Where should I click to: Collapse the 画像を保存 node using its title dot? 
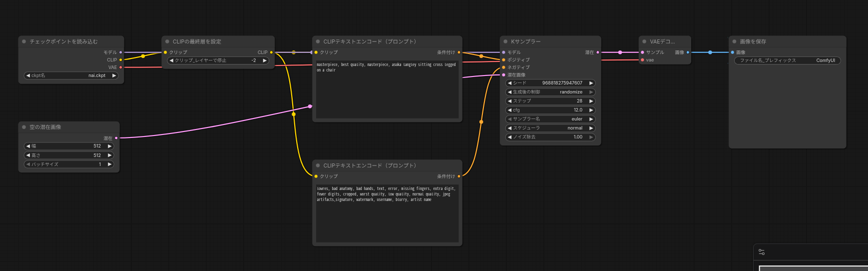[x=734, y=41]
